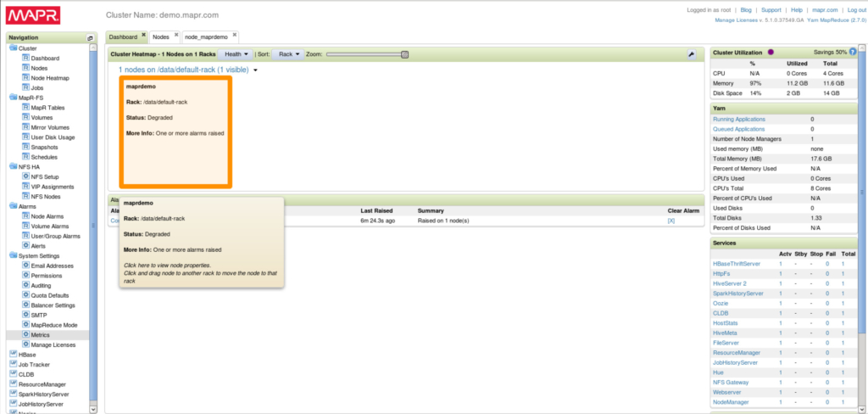Open Queued Applications link in Yarn
This screenshot has width=868, height=414.
tap(739, 129)
